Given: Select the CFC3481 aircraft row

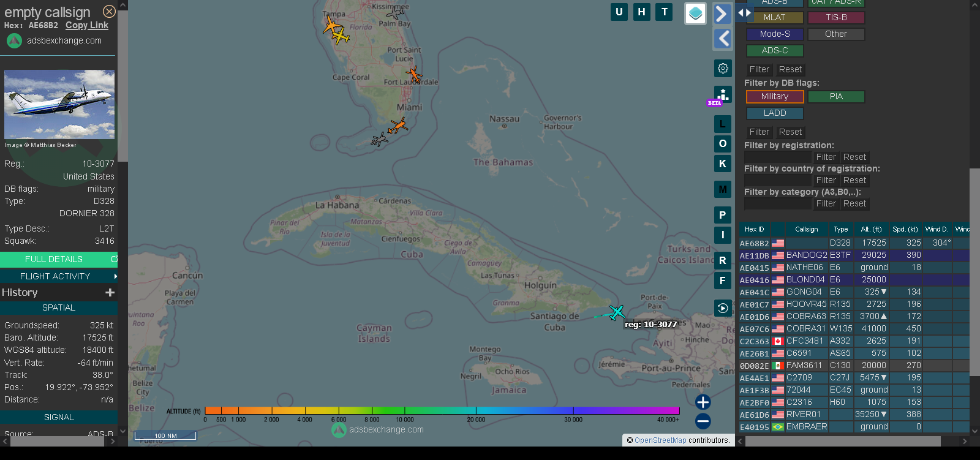Looking at the screenshot, I should tap(854, 341).
